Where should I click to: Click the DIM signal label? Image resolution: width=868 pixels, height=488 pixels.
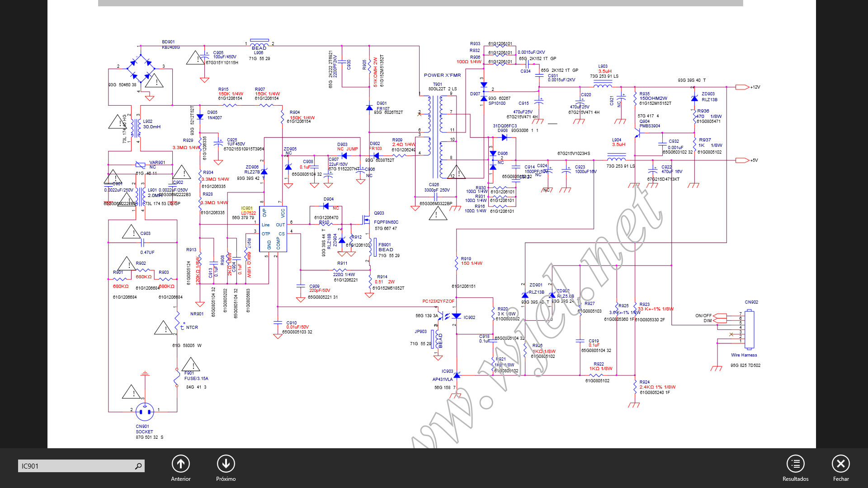click(708, 321)
